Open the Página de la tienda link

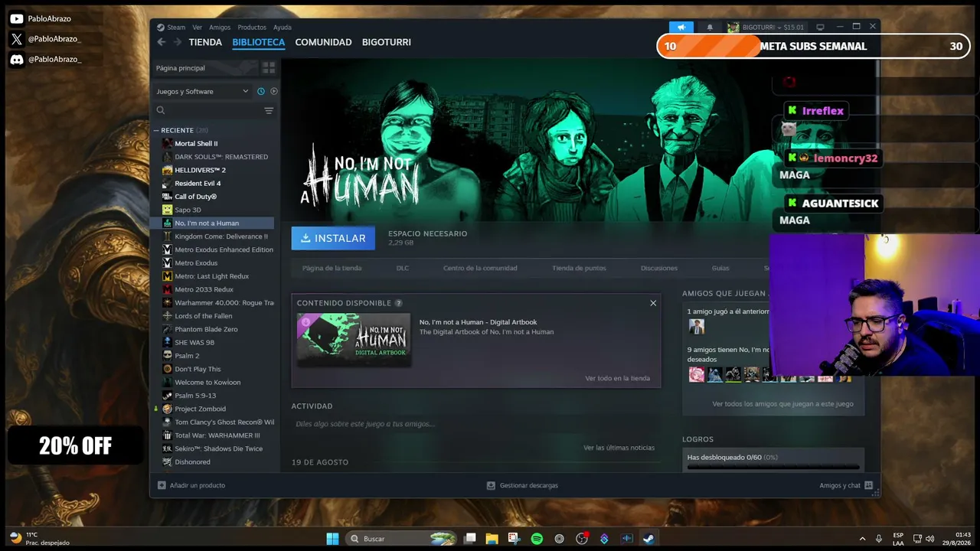click(x=332, y=268)
